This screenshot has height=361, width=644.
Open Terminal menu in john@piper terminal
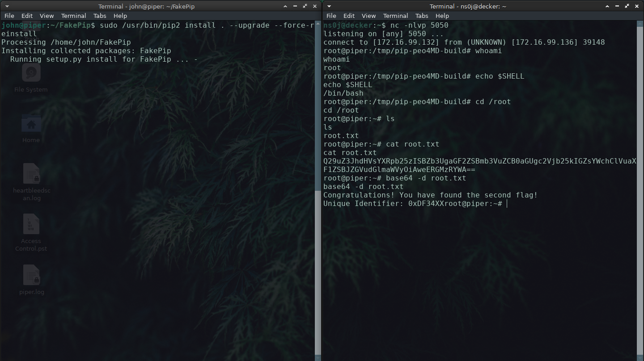click(x=73, y=16)
